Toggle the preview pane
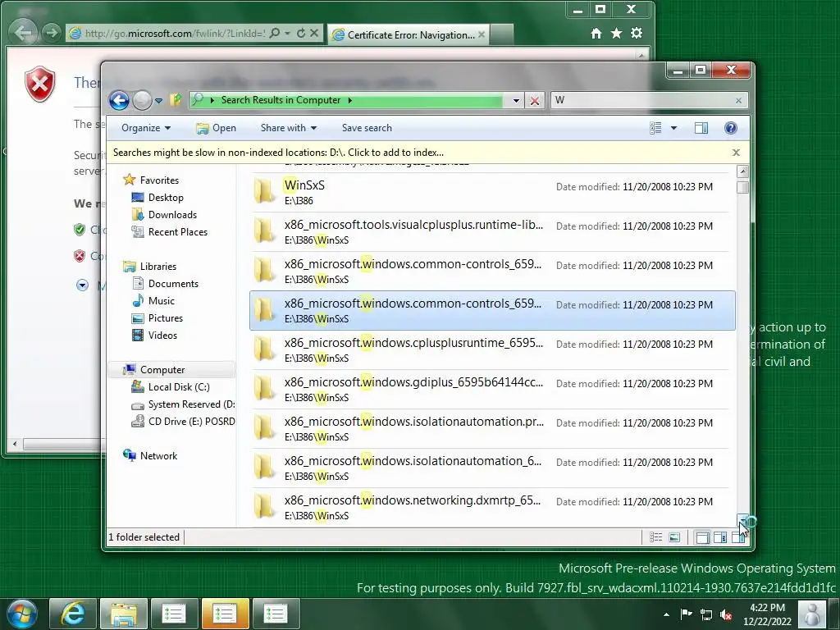This screenshot has height=630, width=840. pyautogui.click(x=701, y=128)
